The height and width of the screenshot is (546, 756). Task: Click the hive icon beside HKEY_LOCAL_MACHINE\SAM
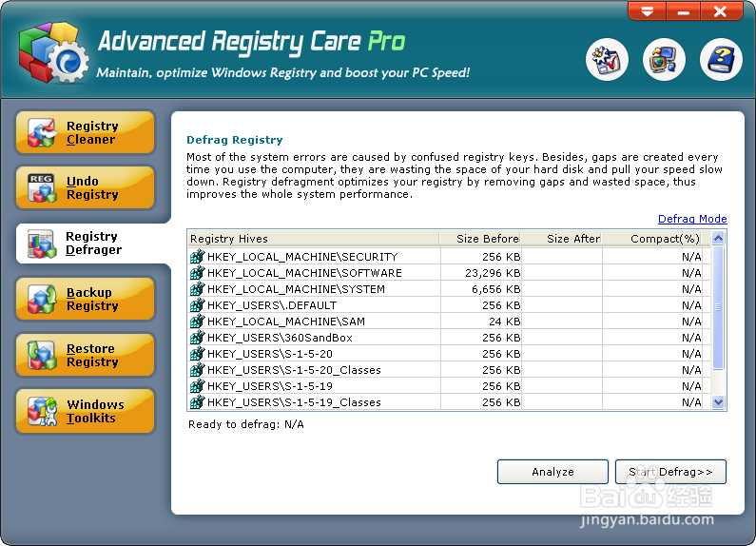197,322
